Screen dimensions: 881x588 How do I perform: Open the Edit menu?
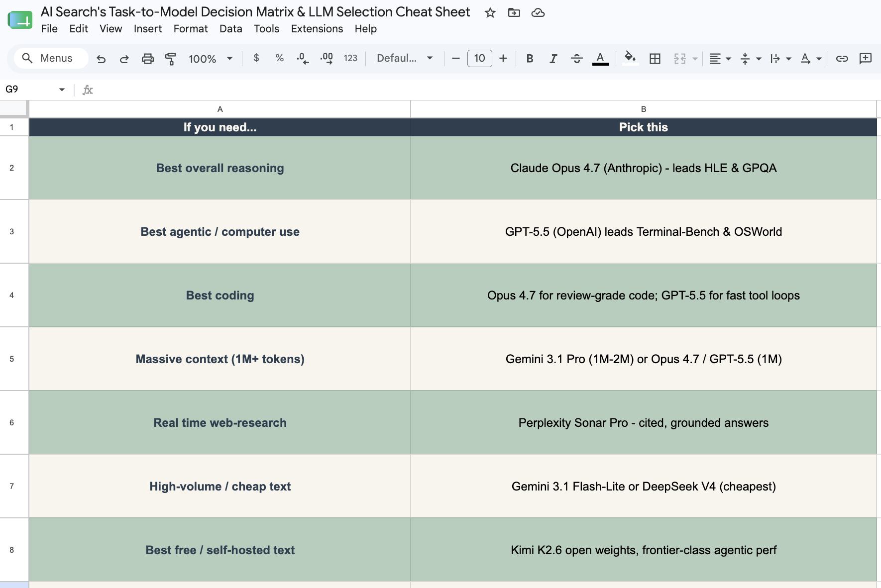(x=79, y=29)
